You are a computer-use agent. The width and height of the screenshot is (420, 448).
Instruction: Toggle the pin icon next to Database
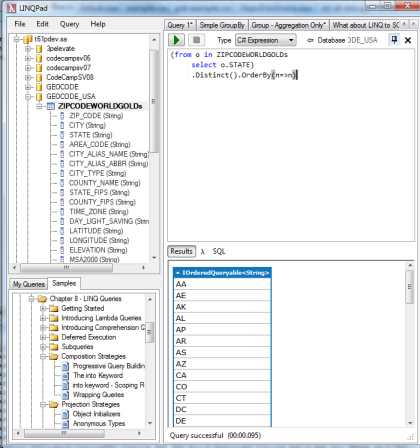tap(394, 40)
